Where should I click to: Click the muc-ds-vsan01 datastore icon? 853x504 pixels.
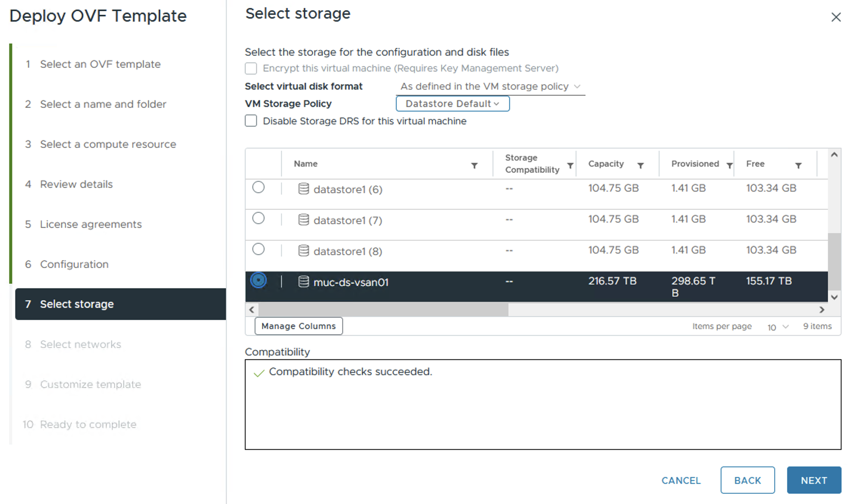click(x=303, y=282)
